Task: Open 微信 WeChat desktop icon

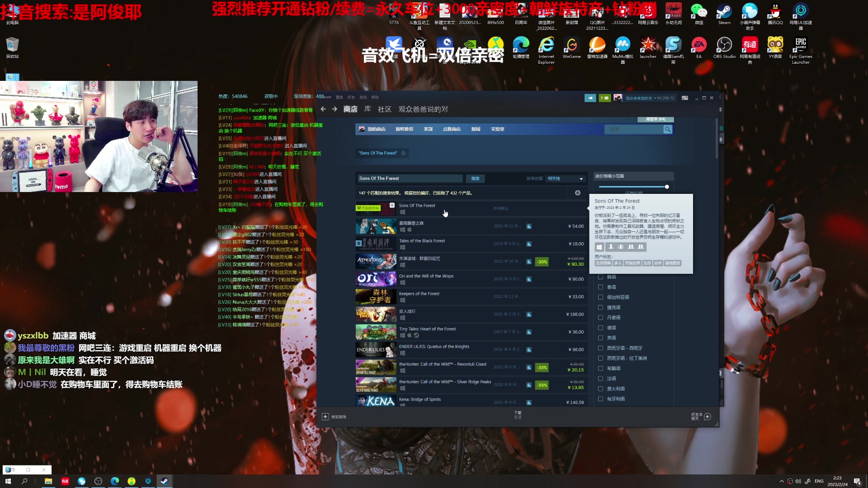Action: [x=699, y=14]
